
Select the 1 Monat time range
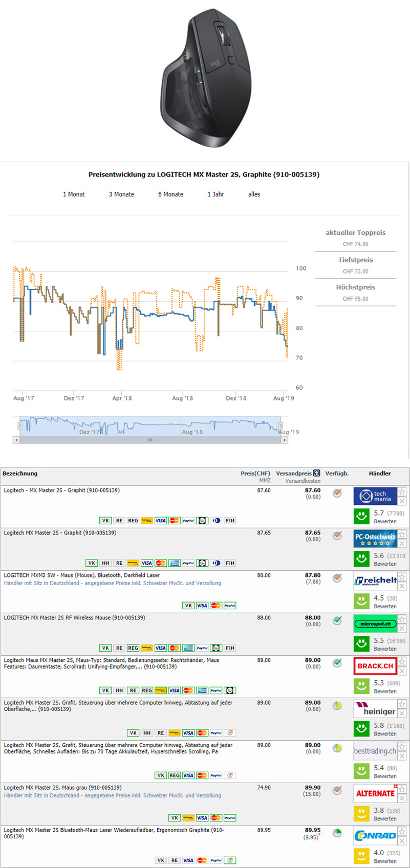pos(74,194)
